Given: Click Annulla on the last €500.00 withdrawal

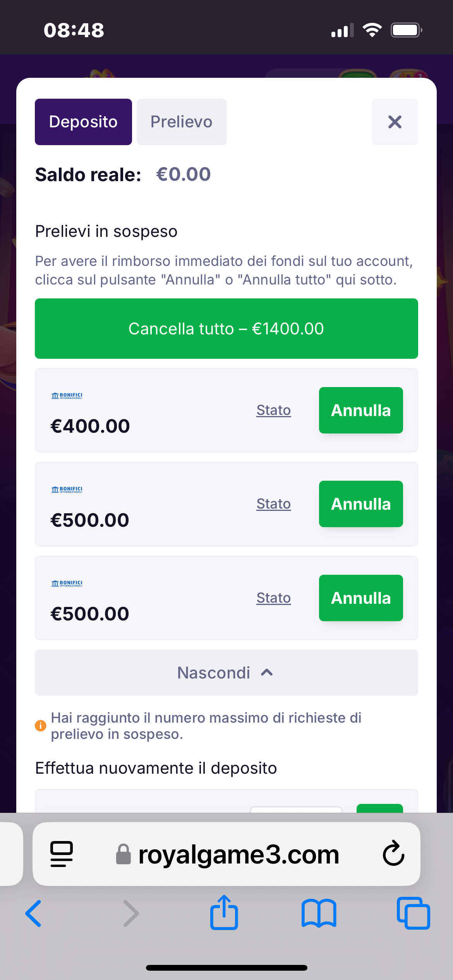Looking at the screenshot, I should (360, 598).
